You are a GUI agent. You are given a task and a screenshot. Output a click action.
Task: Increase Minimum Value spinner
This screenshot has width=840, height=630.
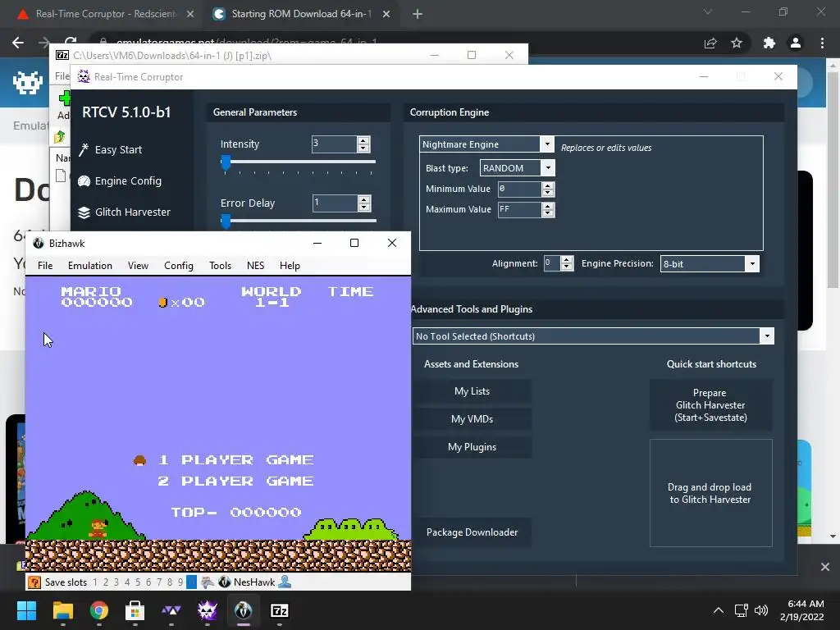[x=547, y=185]
